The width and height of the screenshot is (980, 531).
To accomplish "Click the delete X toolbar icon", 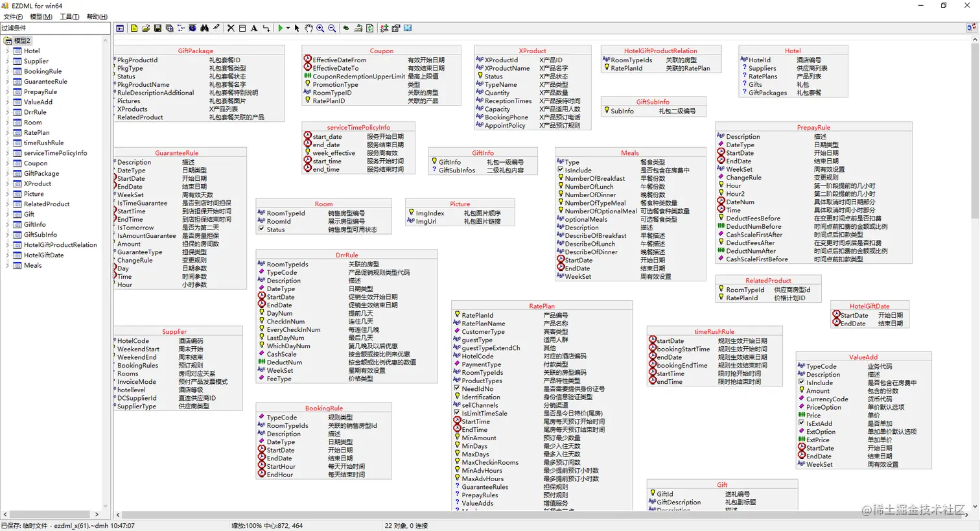I will [x=231, y=28].
